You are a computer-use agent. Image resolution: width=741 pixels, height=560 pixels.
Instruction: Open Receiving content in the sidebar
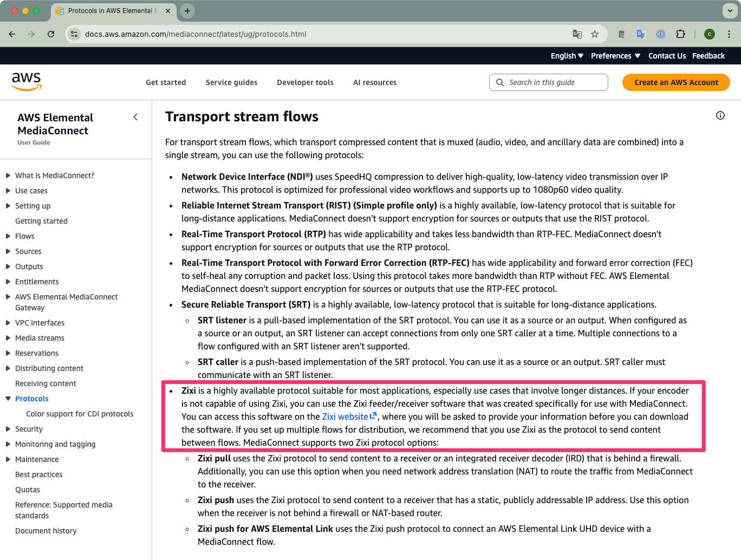pos(45,383)
